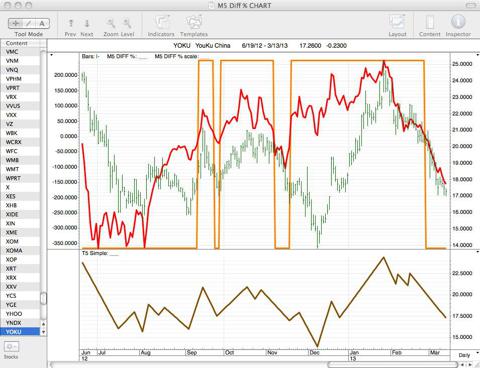480x368 pixels.
Task: Open the Layout options
Action: pyautogui.click(x=397, y=22)
